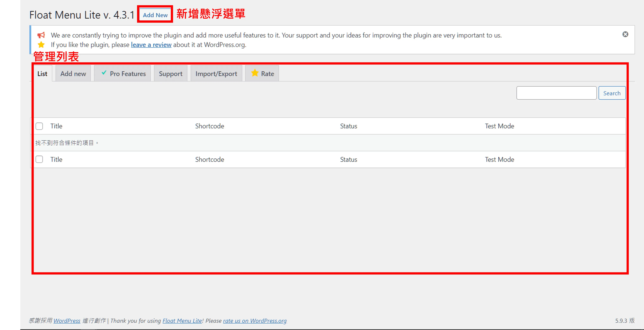Click the 找不到符合條件的項目 empty-row message
The image size is (644, 330).
coord(67,143)
